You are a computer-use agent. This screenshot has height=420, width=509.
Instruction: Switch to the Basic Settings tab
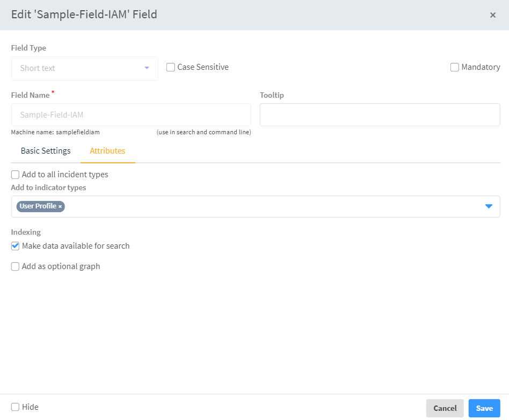(45, 150)
